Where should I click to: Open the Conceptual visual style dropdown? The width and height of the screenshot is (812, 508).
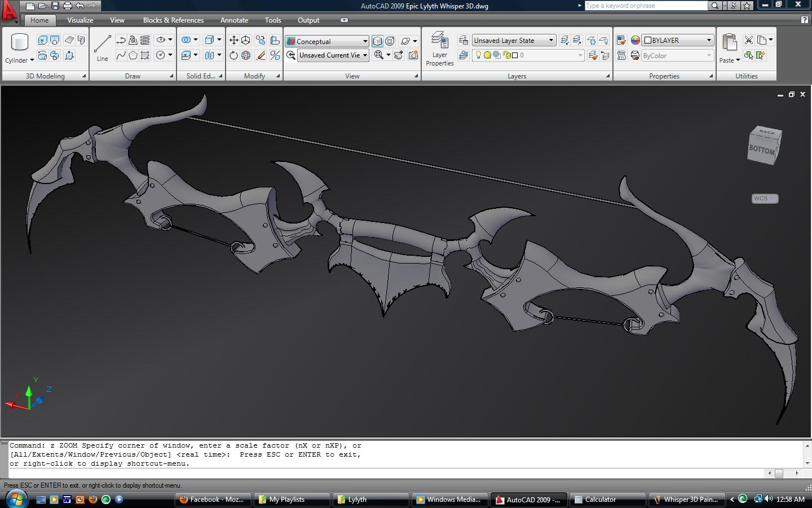pyautogui.click(x=327, y=41)
